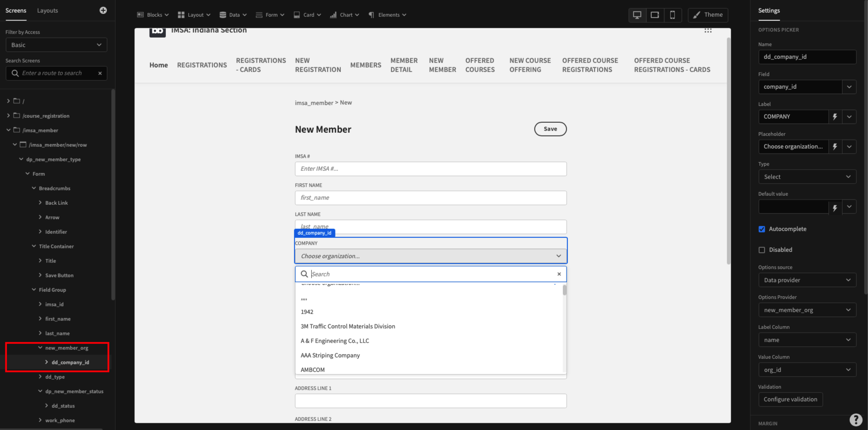Viewport: 868px width, 430px height.
Task: Open the Filter by Access dropdown
Action: point(56,44)
